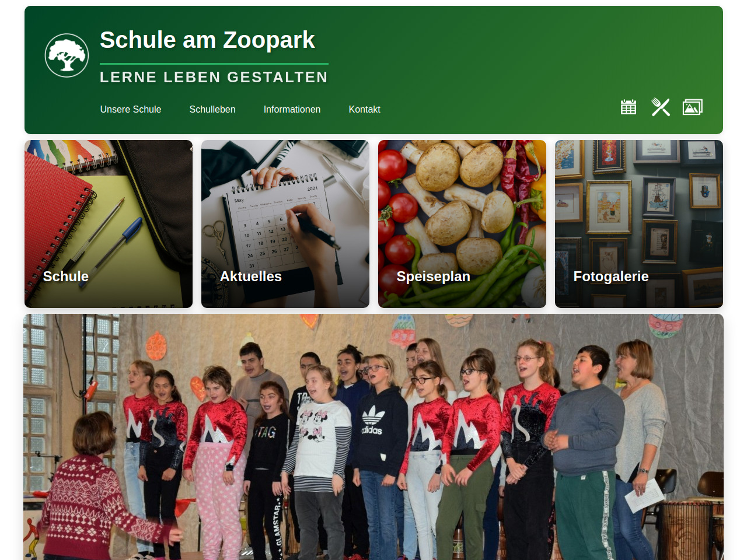Click the tree logo of Schule am Zoopark
Image resolution: width=747 pixels, height=560 pixels.
click(67, 55)
